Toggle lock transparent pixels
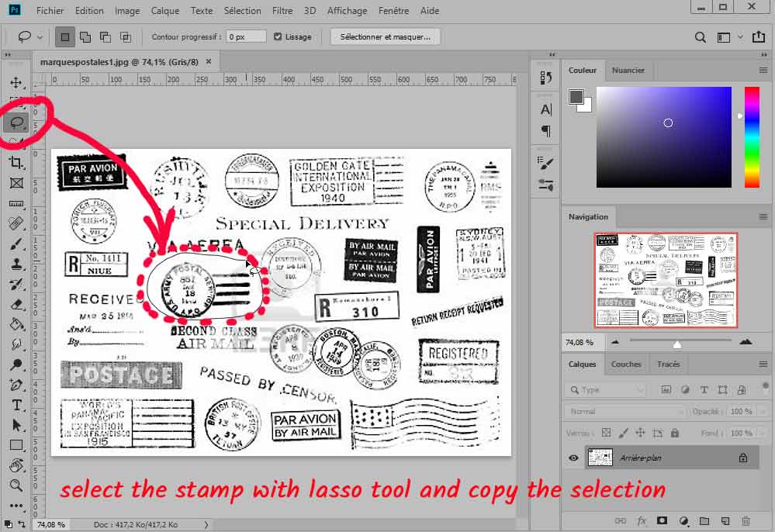775x532 pixels. point(607,433)
